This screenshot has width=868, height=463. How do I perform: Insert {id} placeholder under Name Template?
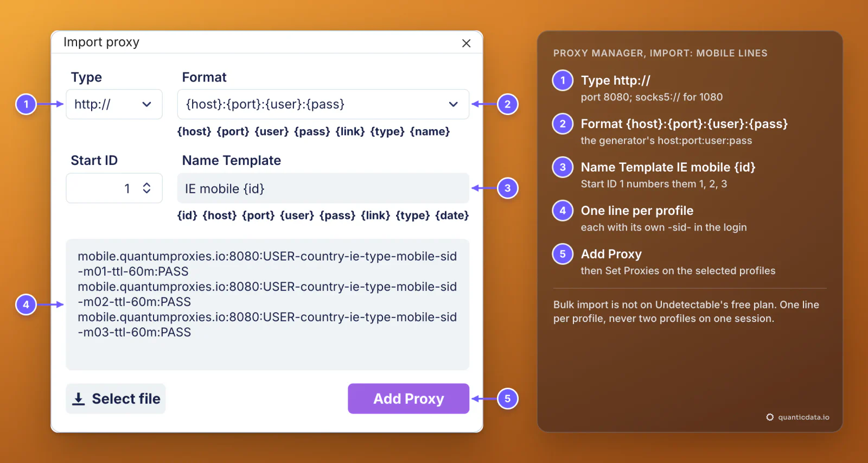[x=187, y=215]
